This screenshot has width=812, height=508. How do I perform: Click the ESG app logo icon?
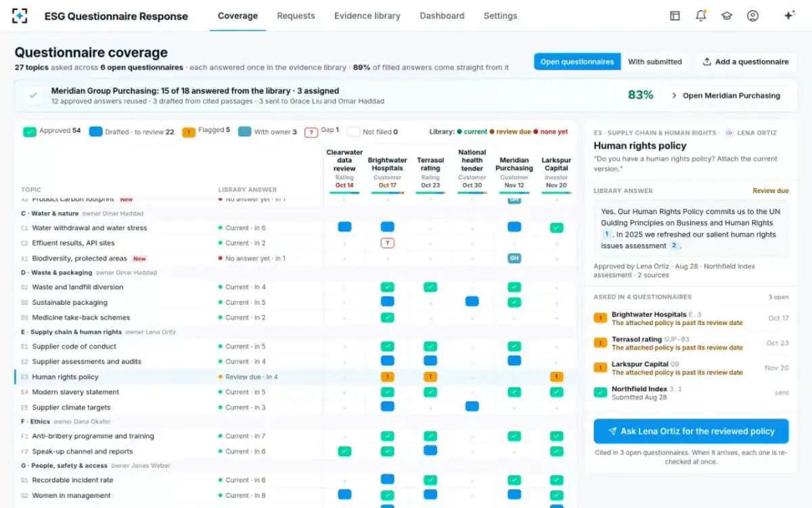point(20,16)
